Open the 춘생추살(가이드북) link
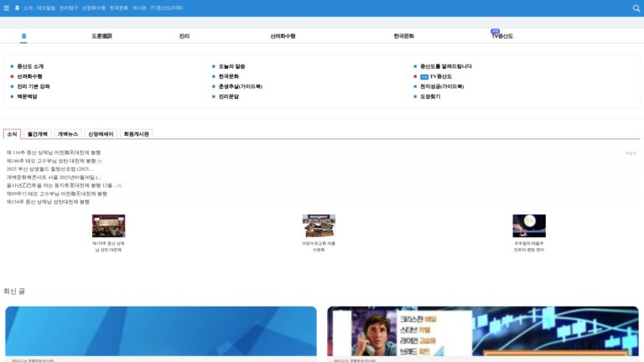 point(241,86)
